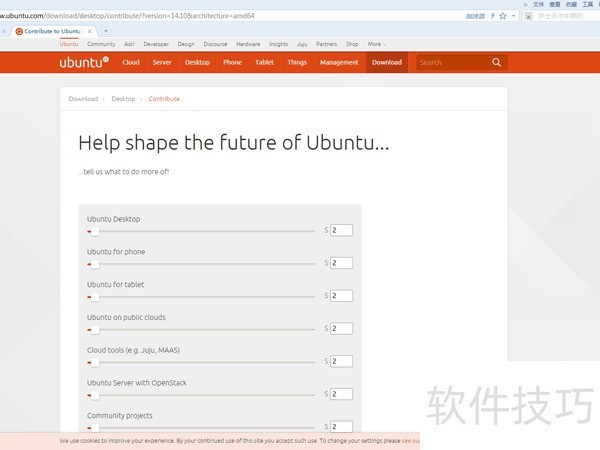The image size is (600, 450).
Task: Click the Ubuntu for phone amount field
Action: point(341,263)
